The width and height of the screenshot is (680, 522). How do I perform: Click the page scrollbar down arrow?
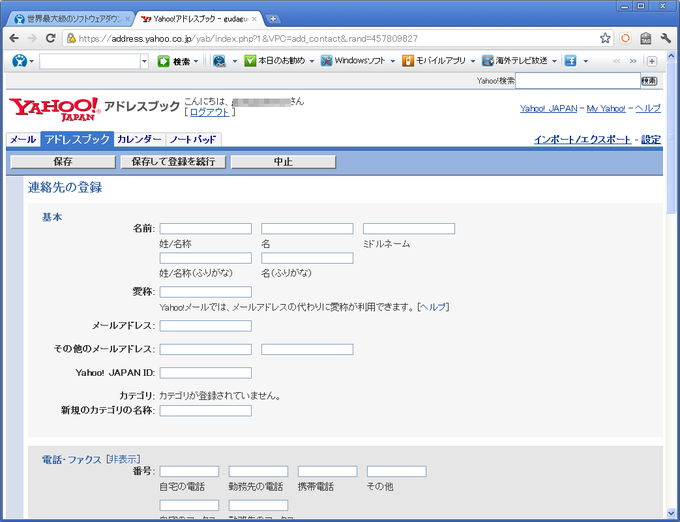click(670, 513)
